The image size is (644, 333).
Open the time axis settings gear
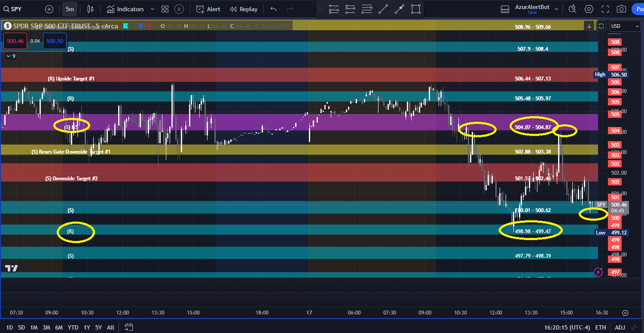625,313
